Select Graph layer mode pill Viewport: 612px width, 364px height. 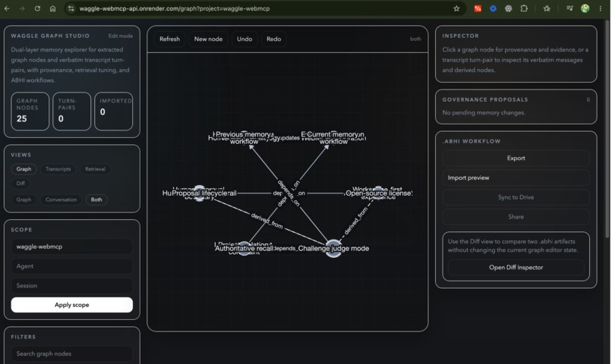point(24,199)
